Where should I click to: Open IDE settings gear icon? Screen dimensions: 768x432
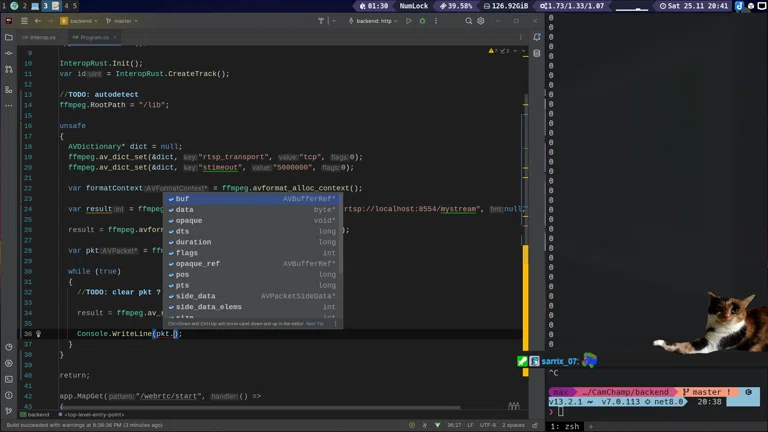point(481,21)
